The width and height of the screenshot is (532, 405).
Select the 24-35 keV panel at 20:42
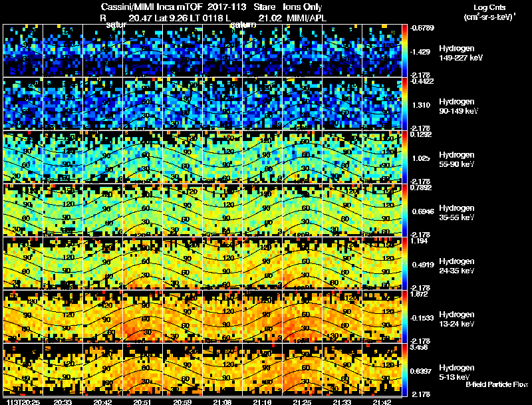pyautogui.click(x=103, y=263)
